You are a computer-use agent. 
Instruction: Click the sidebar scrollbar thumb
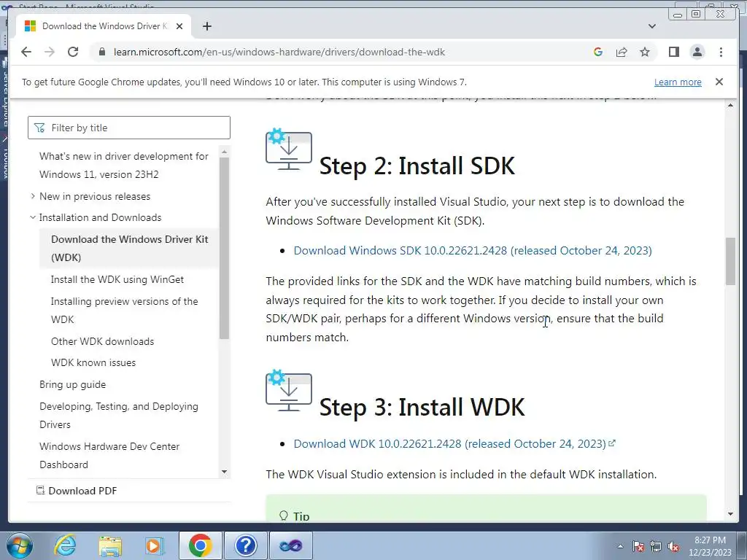pyautogui.click(x=225, y=248)
